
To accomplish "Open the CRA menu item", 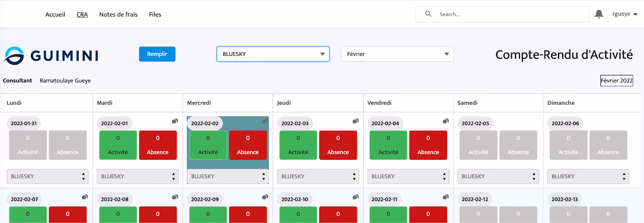I will (82, 14).
